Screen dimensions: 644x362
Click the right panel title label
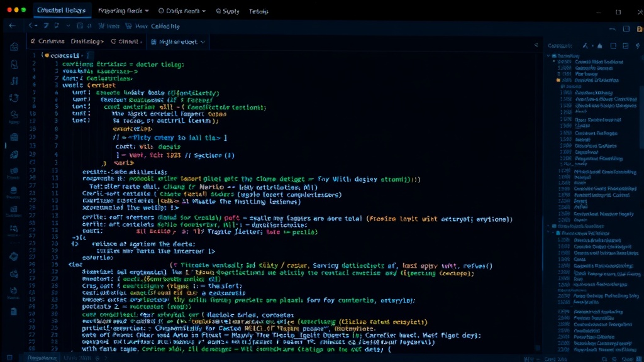point(559,45)
